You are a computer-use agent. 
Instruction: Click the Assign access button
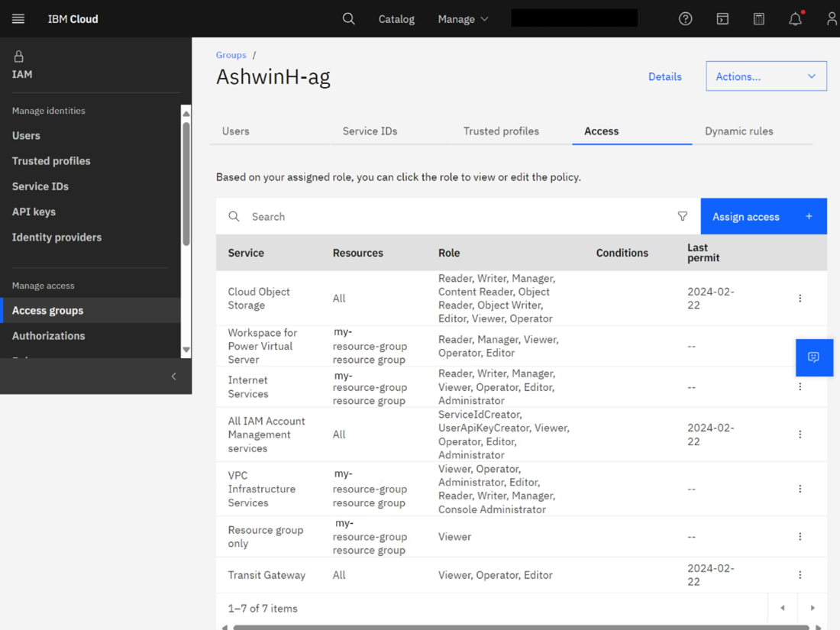click(x=745, y=216)
